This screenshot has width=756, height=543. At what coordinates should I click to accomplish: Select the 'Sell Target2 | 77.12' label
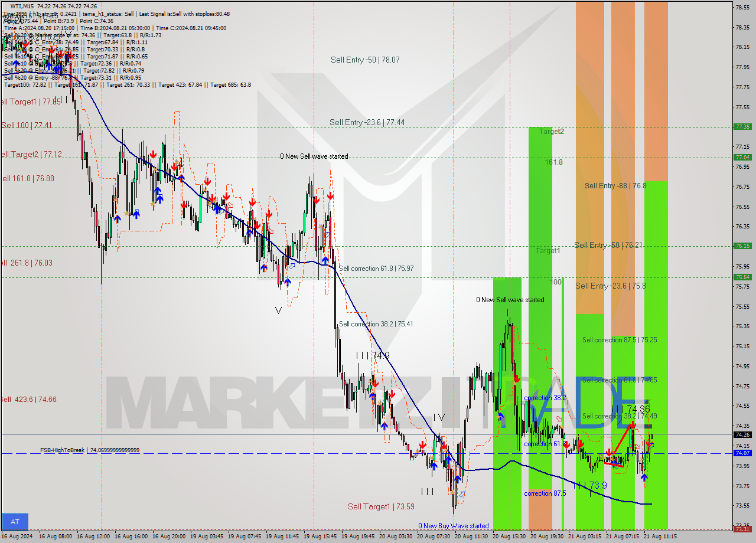point(31,155)
